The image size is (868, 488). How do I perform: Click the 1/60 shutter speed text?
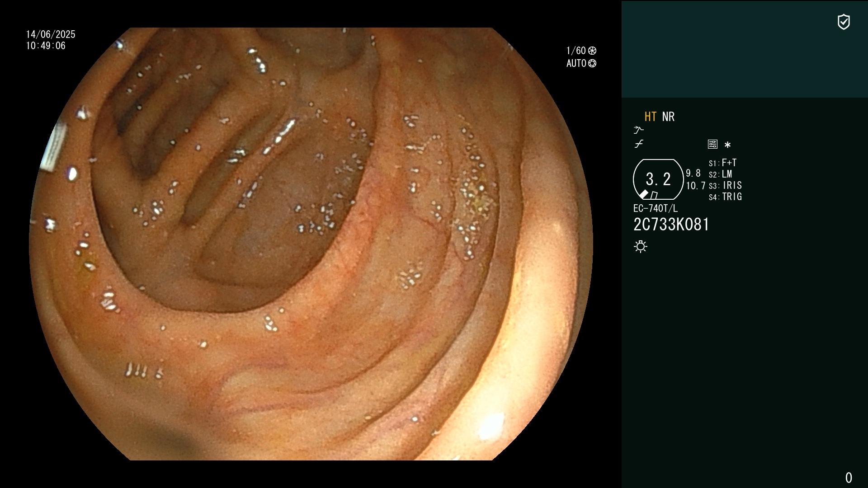click(x=576, y=51)
